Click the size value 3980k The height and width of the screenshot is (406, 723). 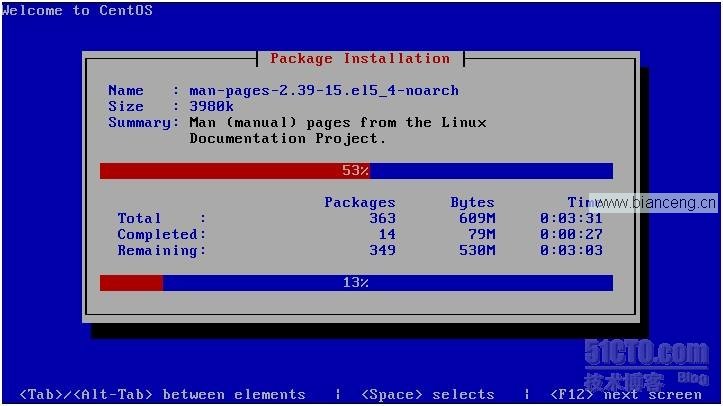pos(211,106)
